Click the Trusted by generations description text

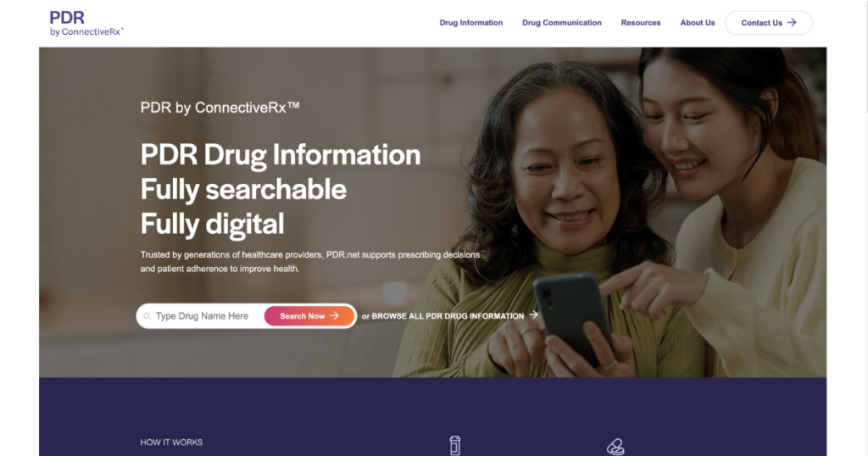coord(310,262)
